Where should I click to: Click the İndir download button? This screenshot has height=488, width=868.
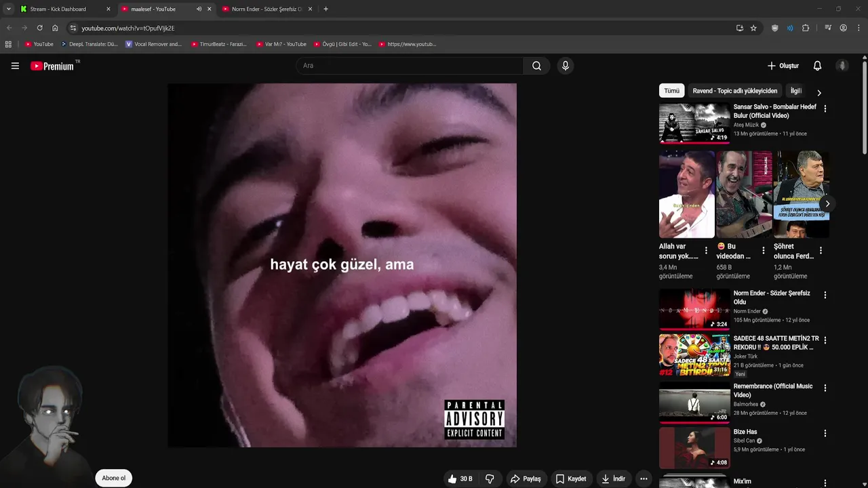coord(614,479)
